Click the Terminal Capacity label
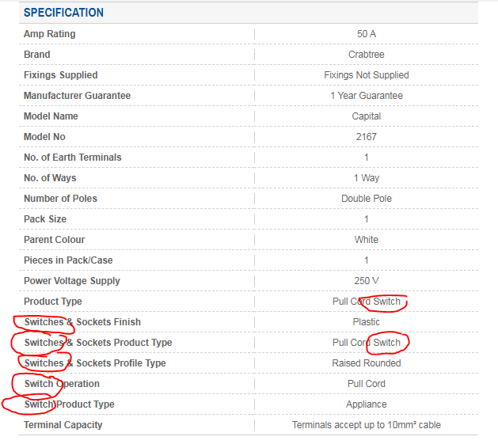Image resolution: width=498 pixels, height=448 pixels. (x=63, y=425)
